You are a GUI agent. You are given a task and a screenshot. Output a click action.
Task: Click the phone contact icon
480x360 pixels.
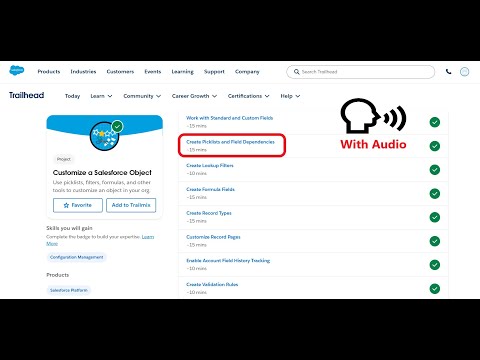449,71
